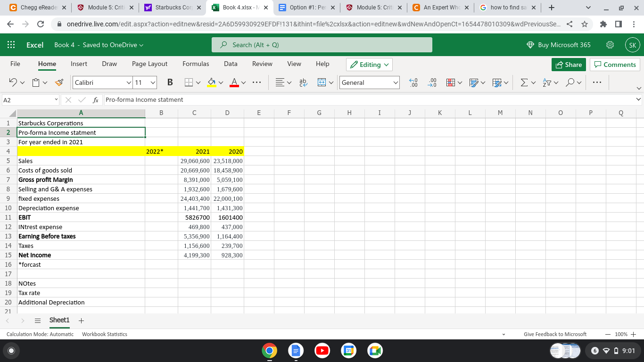The width and height of the screenshot is (644, 362).
Task: Switch to the Formulas ribbon tab
Action: (196, 64)
